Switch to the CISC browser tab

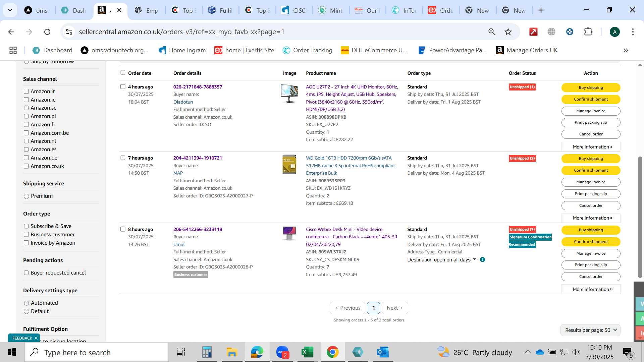294,10
